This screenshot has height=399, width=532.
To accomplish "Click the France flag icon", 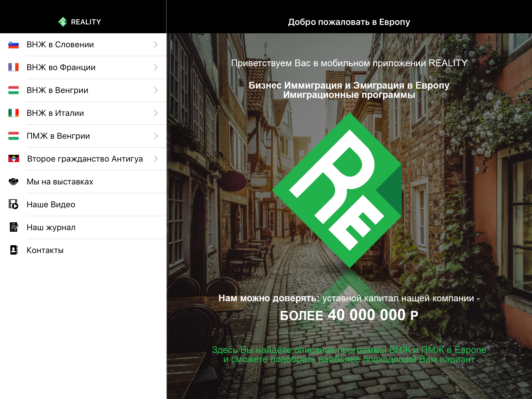I will 14,67.
